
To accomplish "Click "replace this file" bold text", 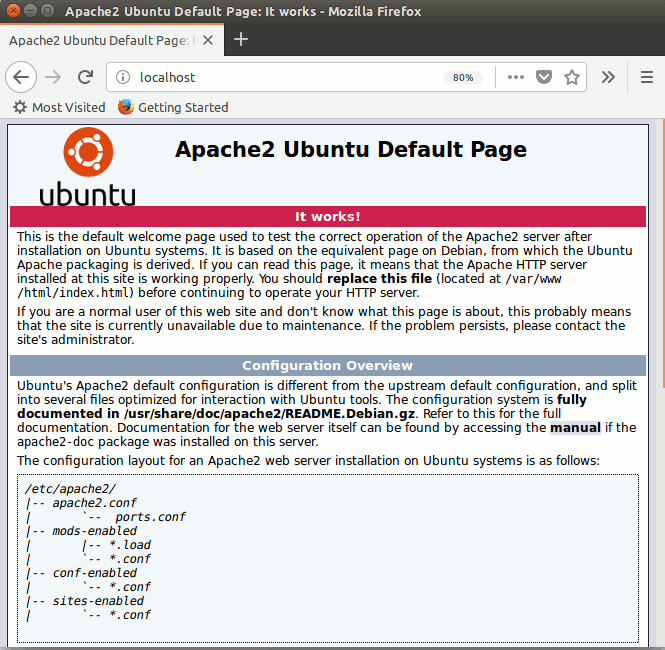I will (380, 279).
